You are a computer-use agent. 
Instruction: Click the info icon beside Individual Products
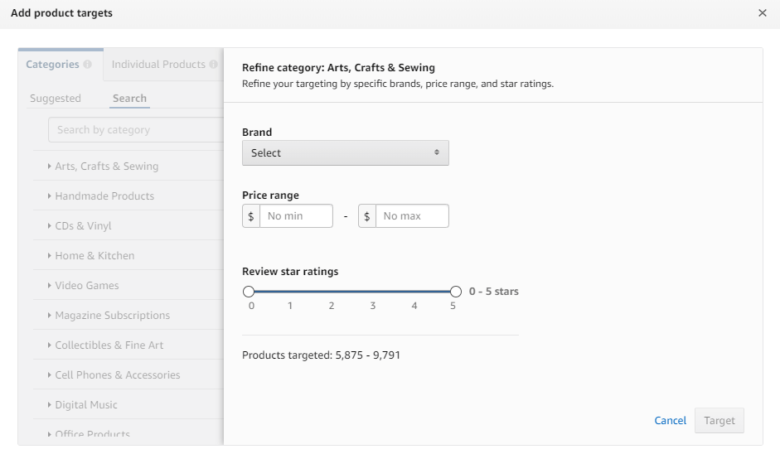(213, 64)
